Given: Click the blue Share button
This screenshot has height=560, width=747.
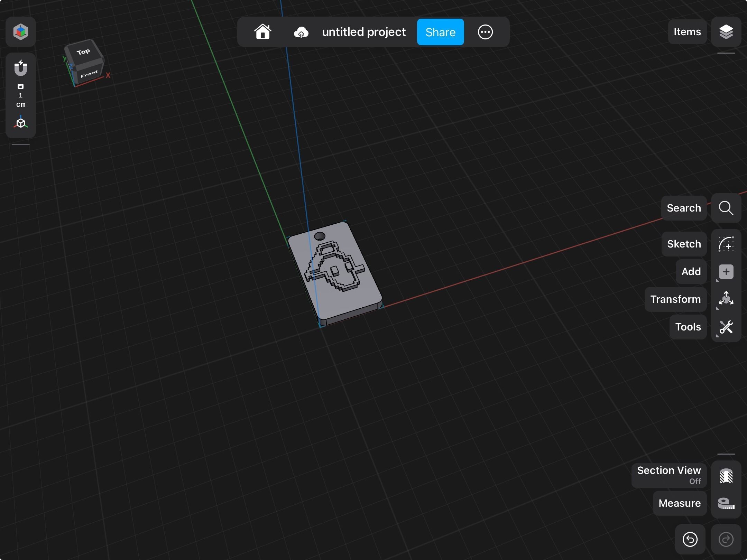Looking at the screenshot, I should click(x=440, y=32).
